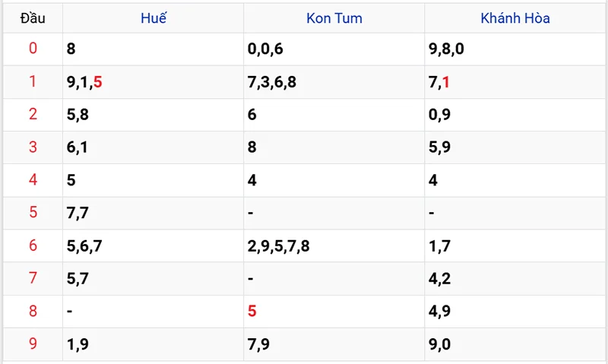Click the Kon Tum header link

pyautogui.click(x=334, y=19)
